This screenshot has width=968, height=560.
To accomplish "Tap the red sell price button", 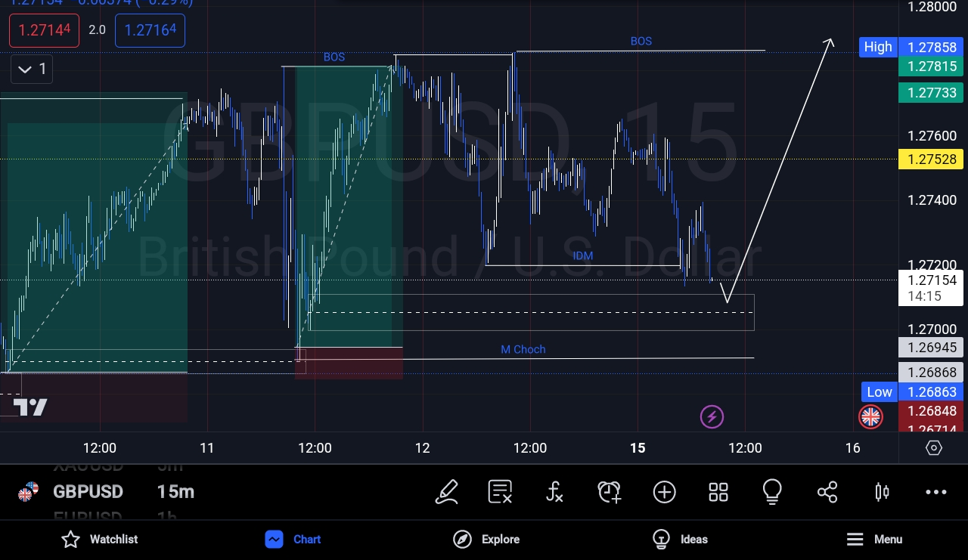I will (x=44, y=30).
